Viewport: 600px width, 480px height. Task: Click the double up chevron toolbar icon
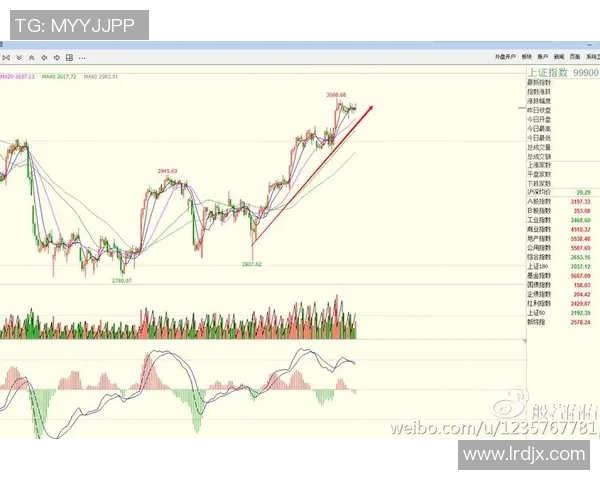31,58
